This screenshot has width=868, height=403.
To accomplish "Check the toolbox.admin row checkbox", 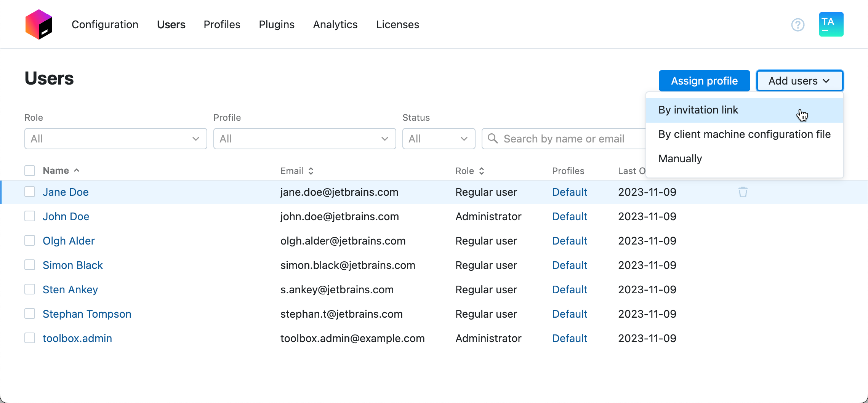I will pos(30,338).
